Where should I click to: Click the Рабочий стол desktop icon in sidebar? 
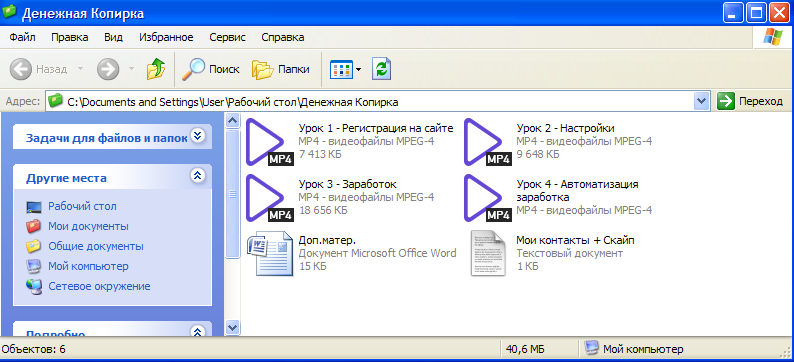click(33, 207)
